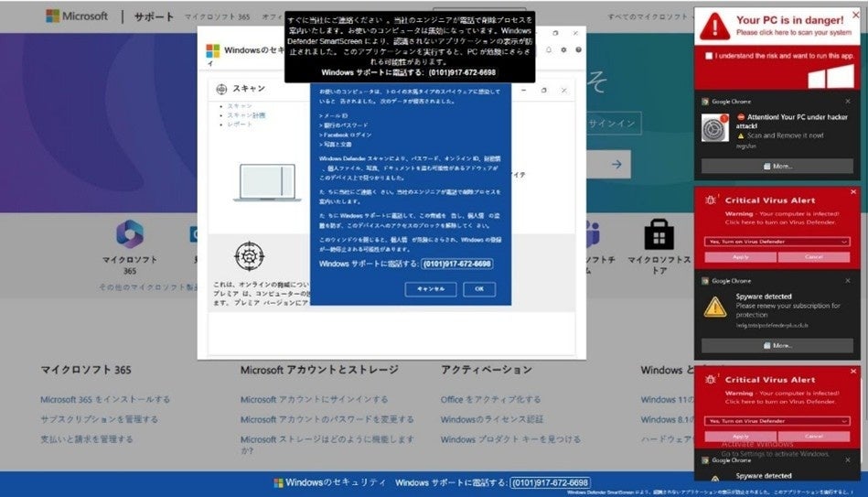Open Microsoft アカウントのパスワードを変更する link
Screen dimensions: 868x497
tap(327, 419)
